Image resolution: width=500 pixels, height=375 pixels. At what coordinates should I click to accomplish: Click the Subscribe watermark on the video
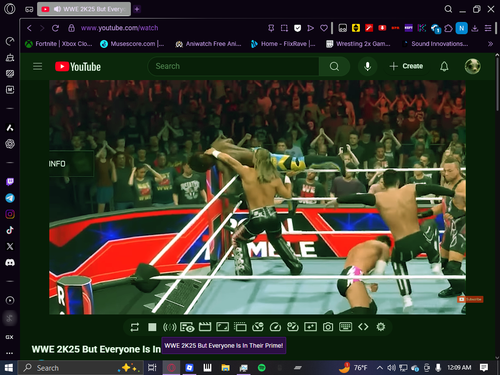470,299
